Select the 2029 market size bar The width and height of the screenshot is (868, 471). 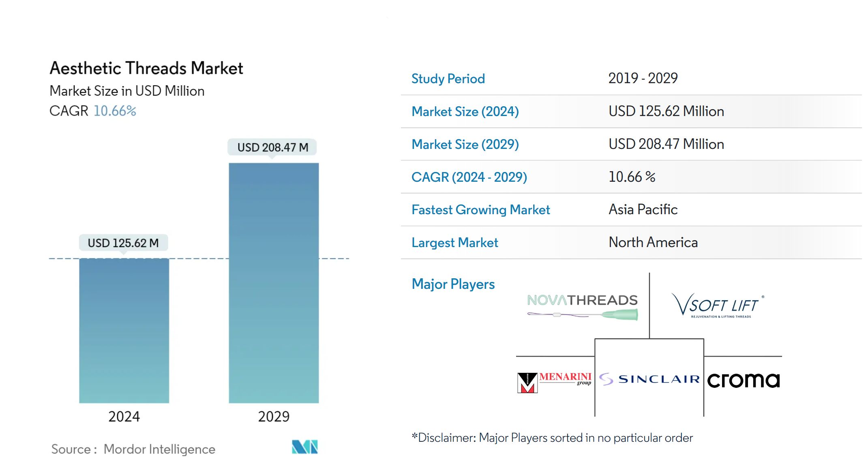click(274, 283)
